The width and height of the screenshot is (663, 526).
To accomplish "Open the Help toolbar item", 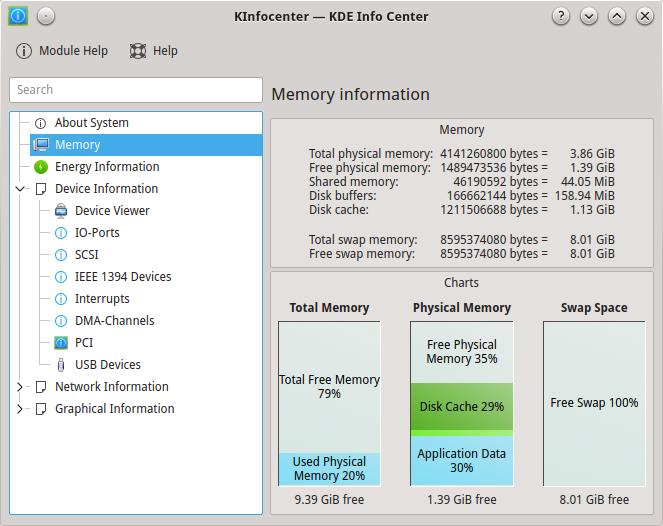I will 153,51.
